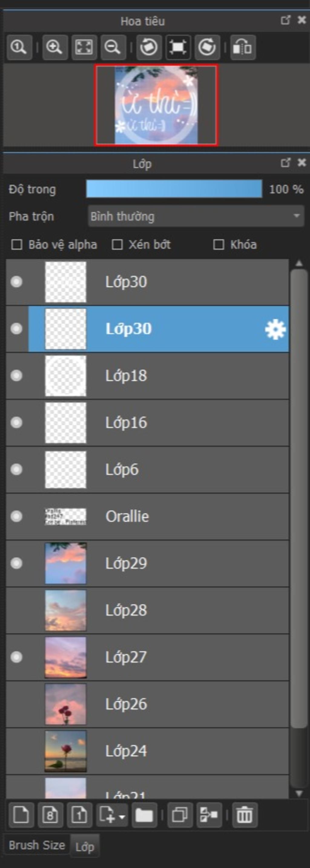310x868 pixels.
Task: Zoom out using the navigator magnifier
Action: [113, 47]
